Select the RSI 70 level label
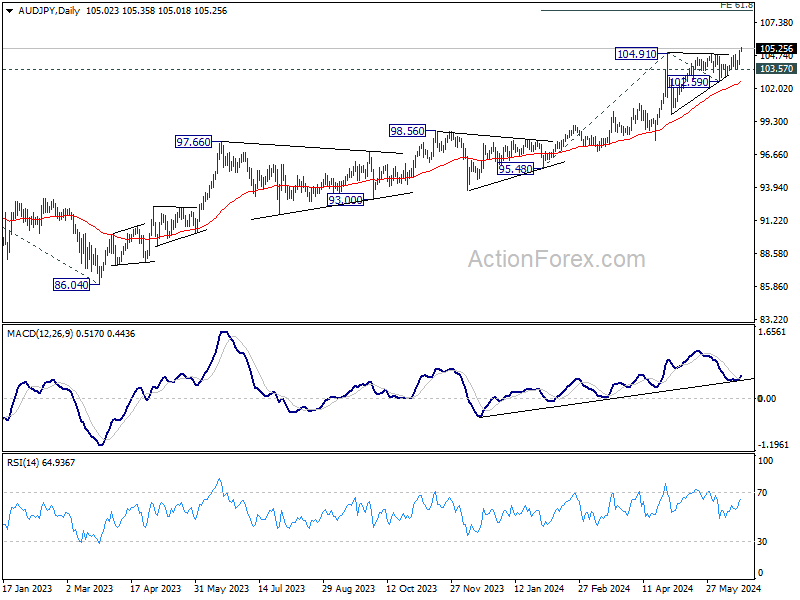This screenshot has width=800, height=600. (762, 493)
